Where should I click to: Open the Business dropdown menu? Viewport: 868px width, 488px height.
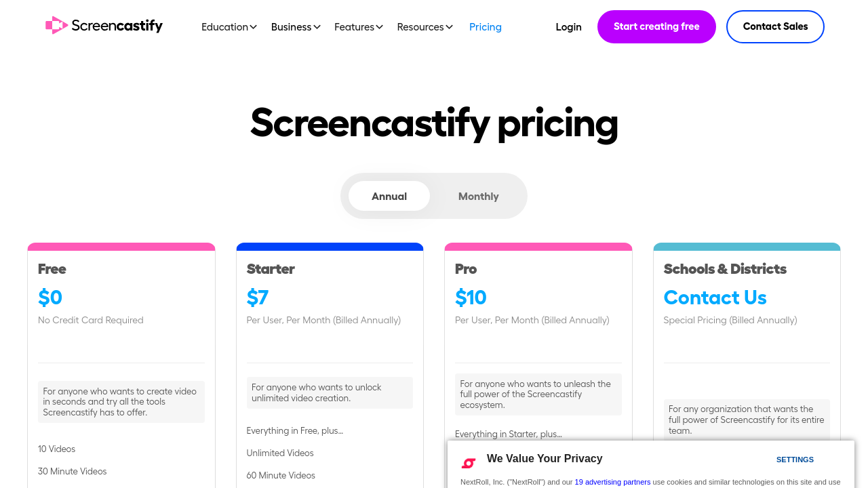point(296,27)
